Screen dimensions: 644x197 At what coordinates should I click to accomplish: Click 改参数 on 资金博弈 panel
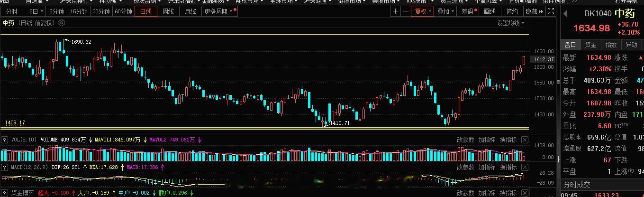[465, 193]
